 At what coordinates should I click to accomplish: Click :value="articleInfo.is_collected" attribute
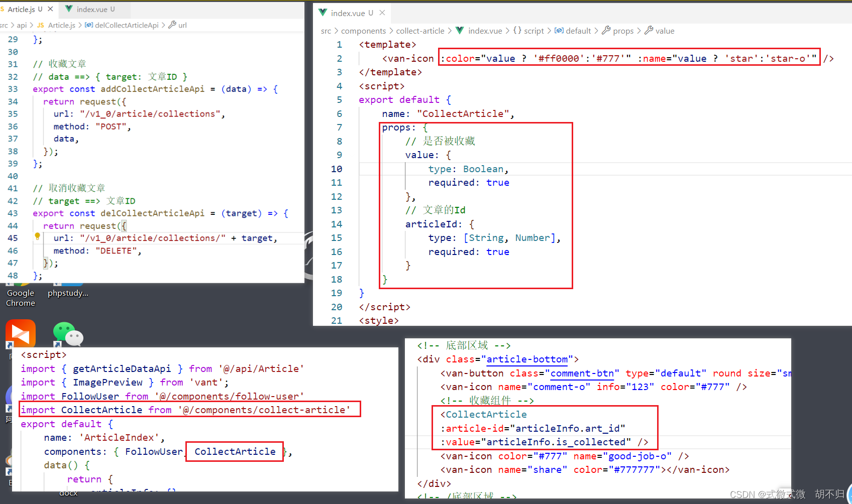point(536,442)
